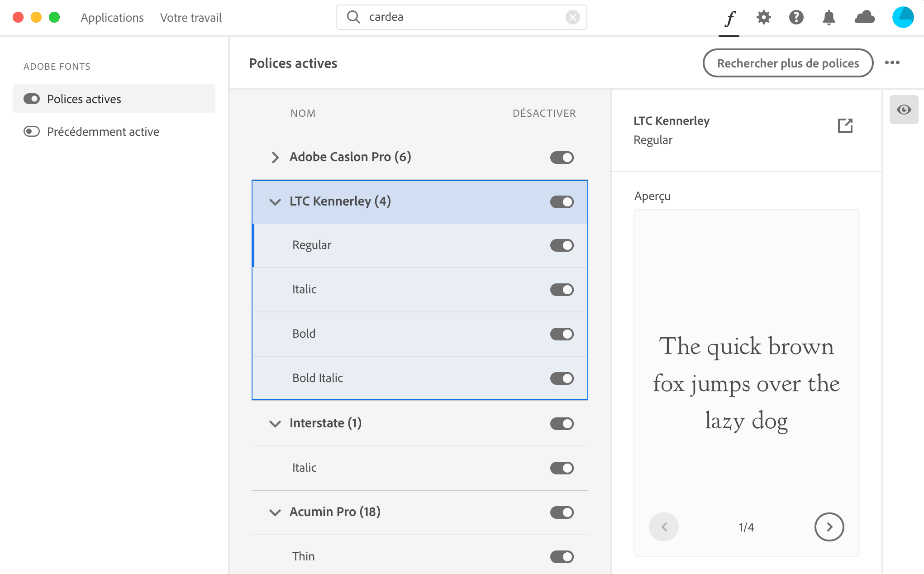924x574 pixels.
Task: Go to next preview sample arrow
Action: [829, 527]
